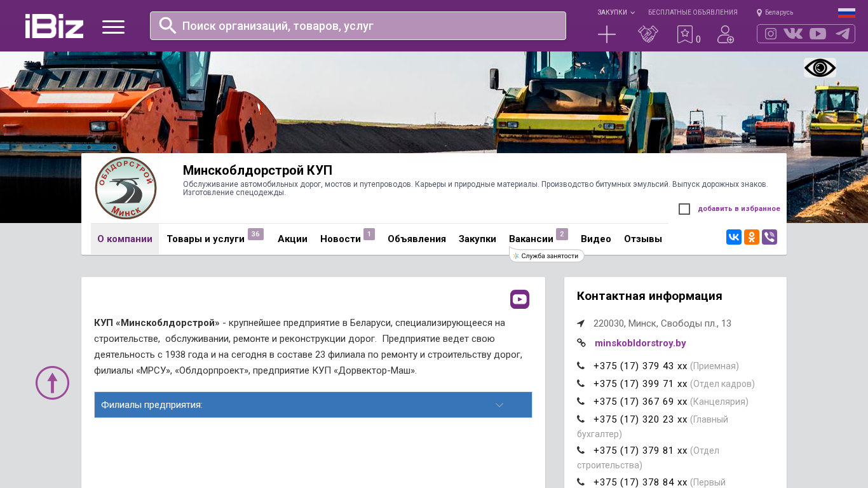Click the Приемная phone number
The height and width of the screenshot is (488, 868).
(641, 366)
